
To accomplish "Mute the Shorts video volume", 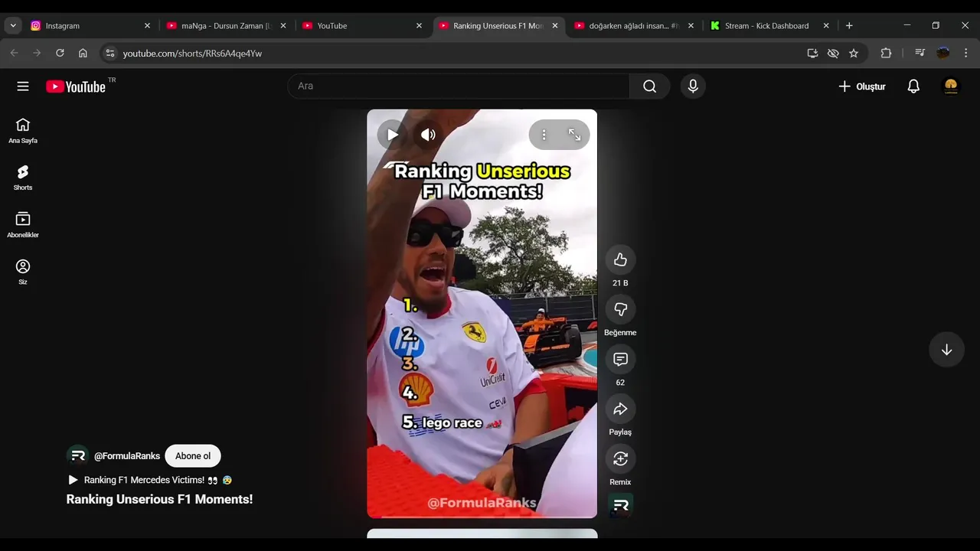I will click(428, 135).
